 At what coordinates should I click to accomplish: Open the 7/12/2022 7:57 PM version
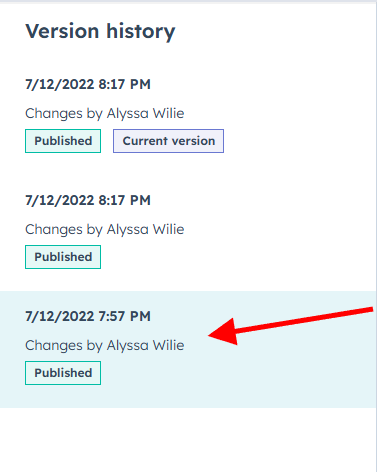click(x=88, y=316)
